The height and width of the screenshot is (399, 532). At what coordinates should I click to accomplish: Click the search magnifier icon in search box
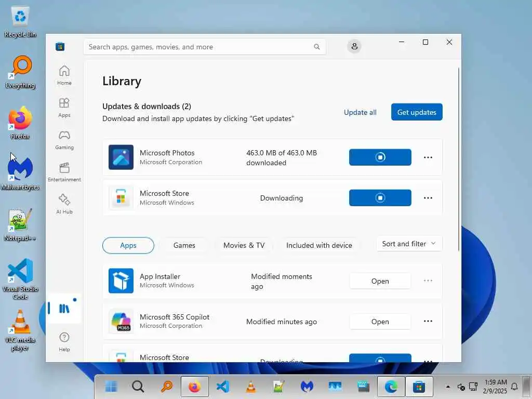tap(316, 47)
